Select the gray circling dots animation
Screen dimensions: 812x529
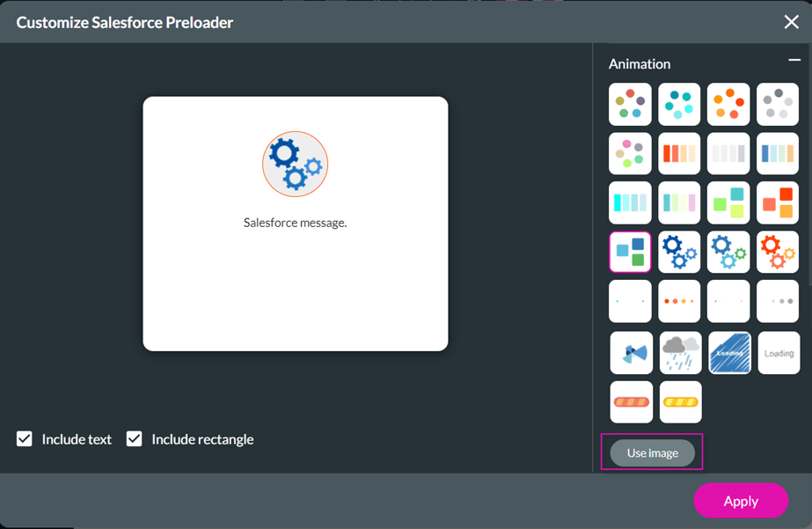pos(778,105)
